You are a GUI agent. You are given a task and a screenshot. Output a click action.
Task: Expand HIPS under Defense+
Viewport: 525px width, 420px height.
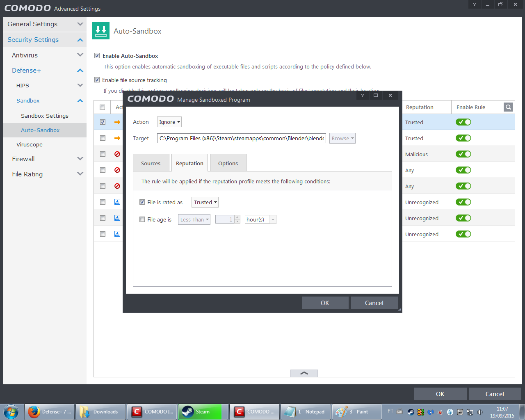[45, 85]
